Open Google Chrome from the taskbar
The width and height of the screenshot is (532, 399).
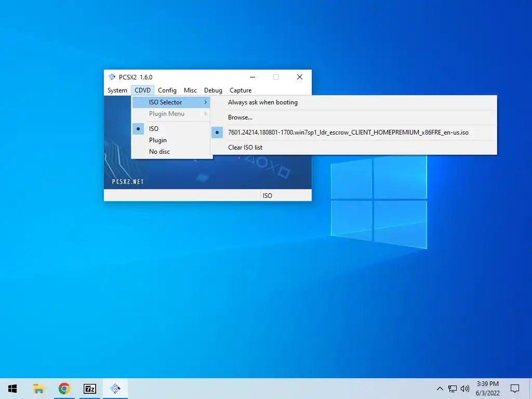coord(64,389)
